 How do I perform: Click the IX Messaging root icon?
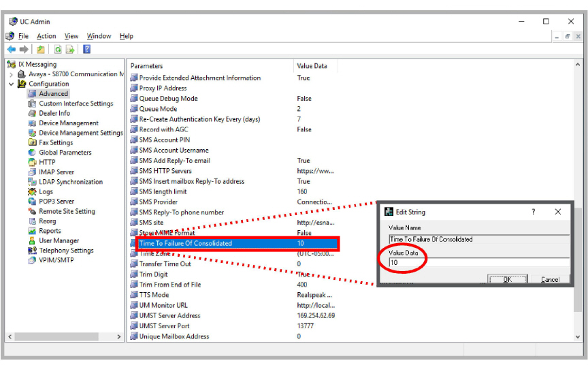click(12, 64)
